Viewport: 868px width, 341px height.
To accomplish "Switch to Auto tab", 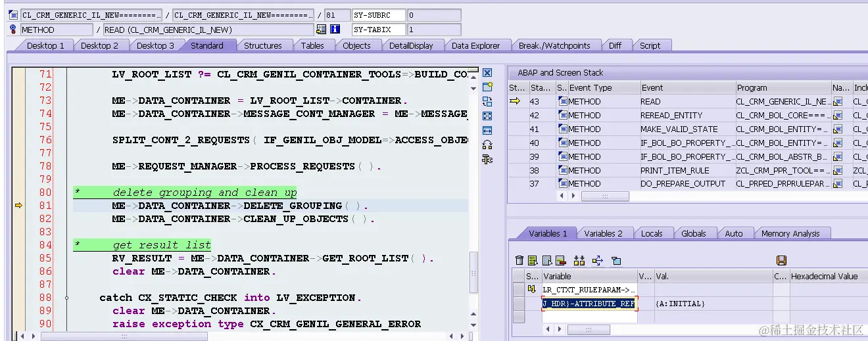I will click(733, 233).
